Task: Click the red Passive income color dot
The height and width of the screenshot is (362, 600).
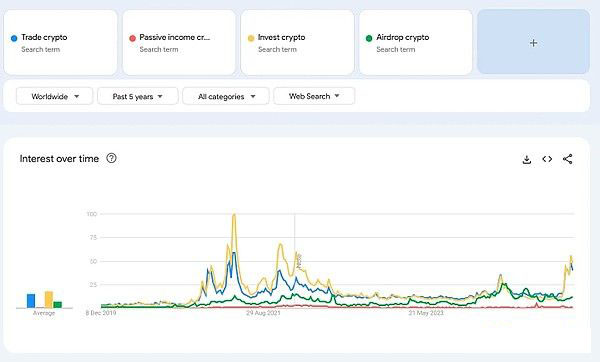Action: (x=132, y=38)
